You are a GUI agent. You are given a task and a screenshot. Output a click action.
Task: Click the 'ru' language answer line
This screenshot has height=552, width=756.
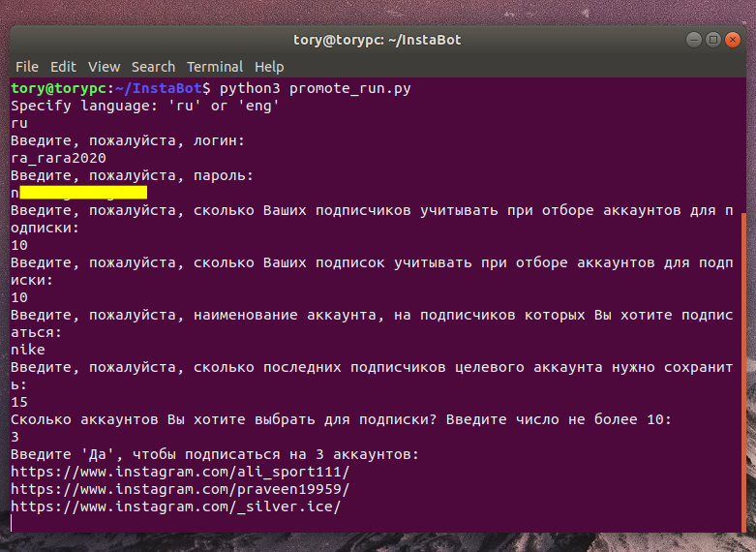pyautogui.click(x=19, y=123)
